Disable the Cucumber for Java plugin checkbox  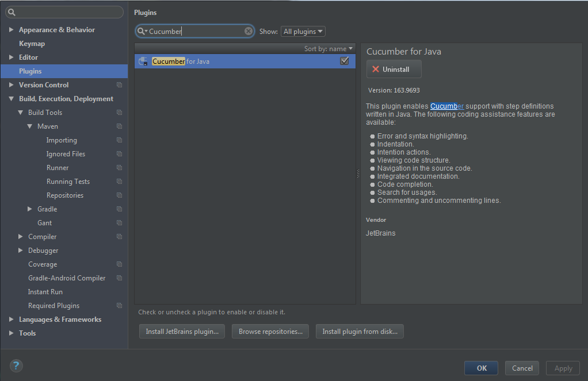click(x=344, y=60)
